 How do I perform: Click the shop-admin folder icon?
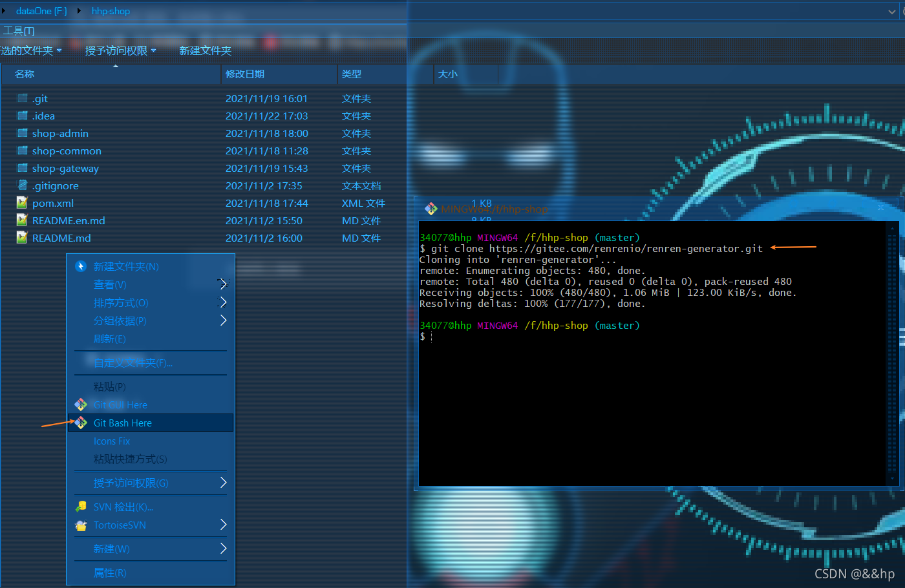(x=23, y=133)
